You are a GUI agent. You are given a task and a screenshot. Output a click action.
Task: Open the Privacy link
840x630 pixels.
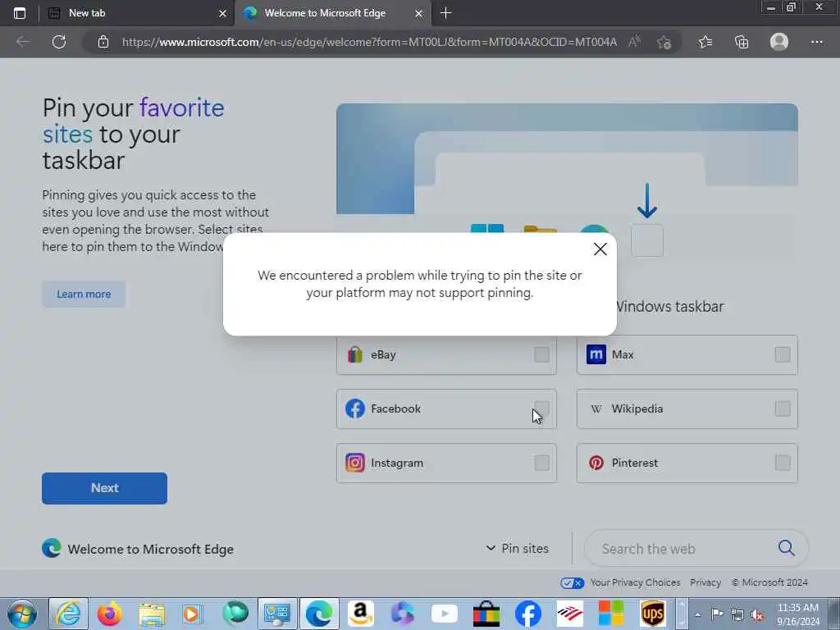(705, 582)
